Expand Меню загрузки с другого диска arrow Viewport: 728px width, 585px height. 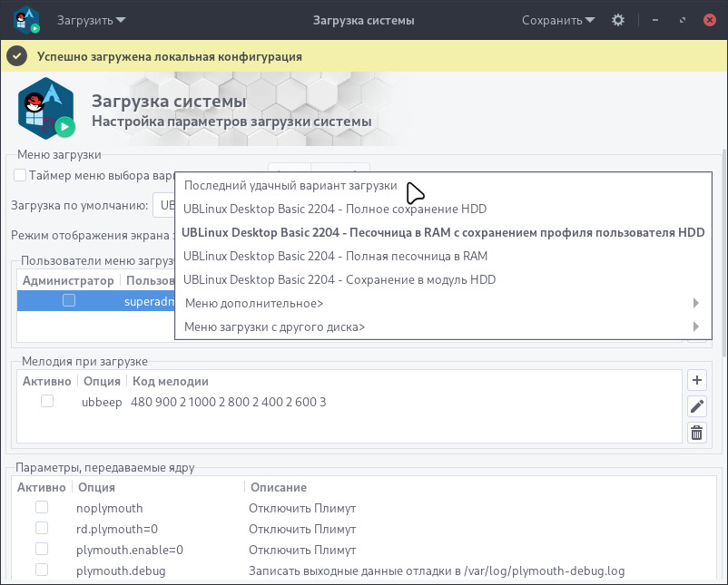695,327
